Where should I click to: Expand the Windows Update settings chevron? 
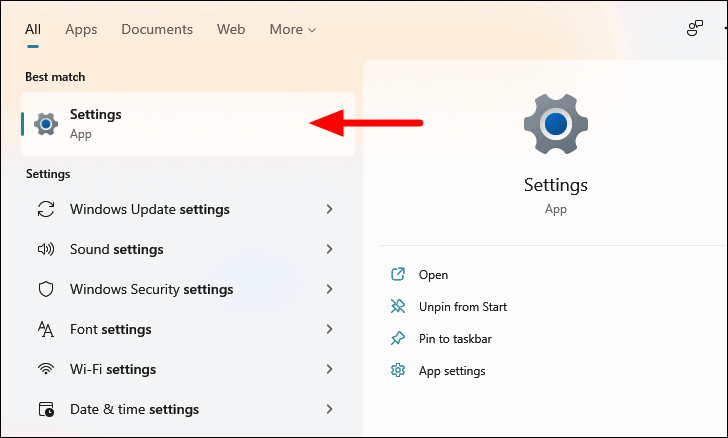coord(329,209)
